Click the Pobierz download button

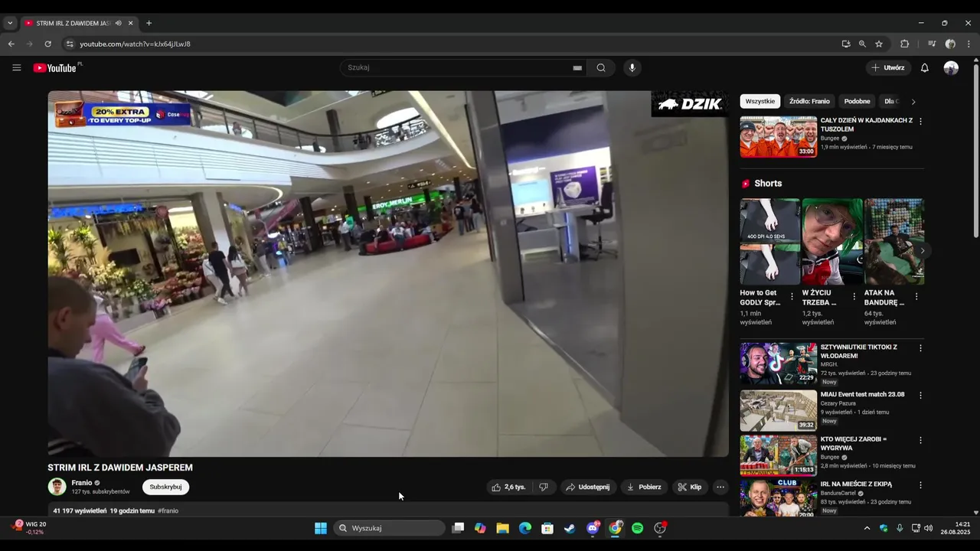click(644, 487)
